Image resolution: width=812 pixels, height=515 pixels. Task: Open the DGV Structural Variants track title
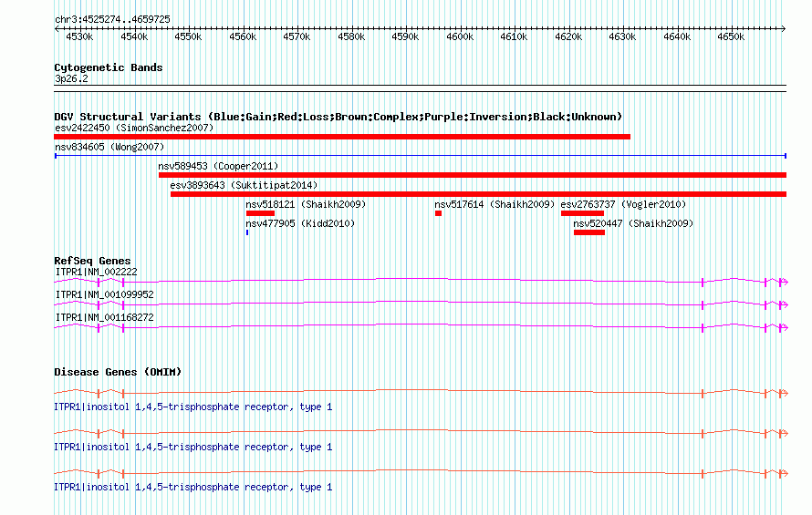(338, 117)
